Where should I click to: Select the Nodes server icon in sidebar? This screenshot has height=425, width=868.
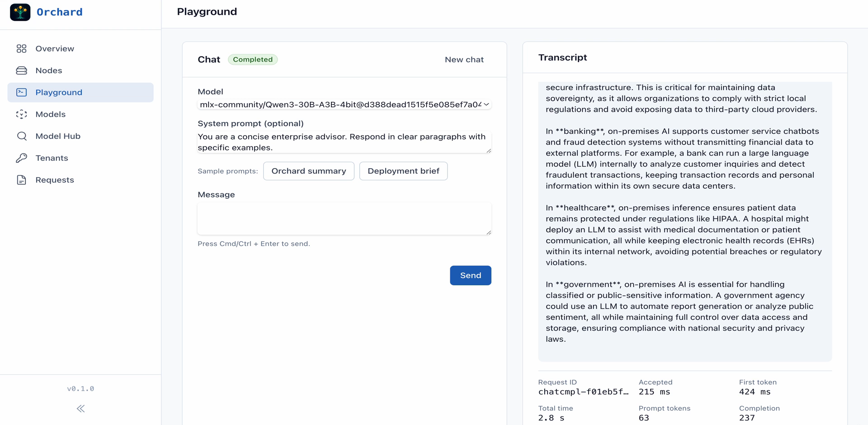[x=21, y=70]
